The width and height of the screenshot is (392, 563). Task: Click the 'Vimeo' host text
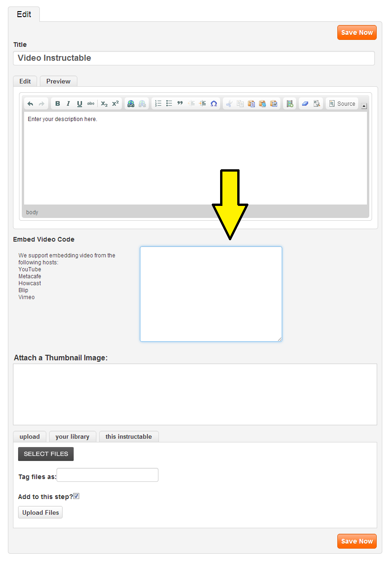pos(26,297)
